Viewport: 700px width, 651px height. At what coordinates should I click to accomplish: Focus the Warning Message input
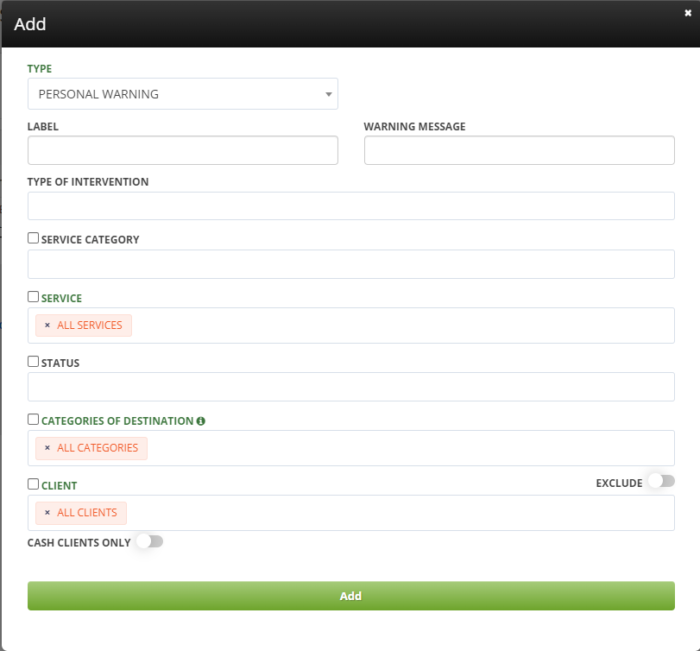pyautogui.click(x=518, y=151)
